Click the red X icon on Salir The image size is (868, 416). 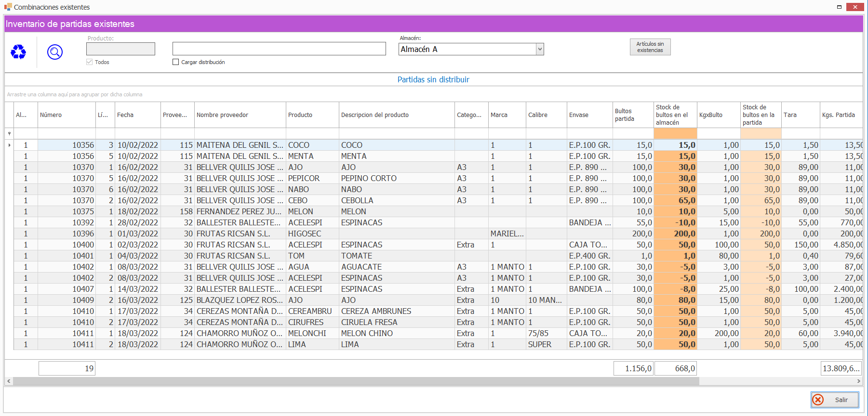click(x=818, y=400)
